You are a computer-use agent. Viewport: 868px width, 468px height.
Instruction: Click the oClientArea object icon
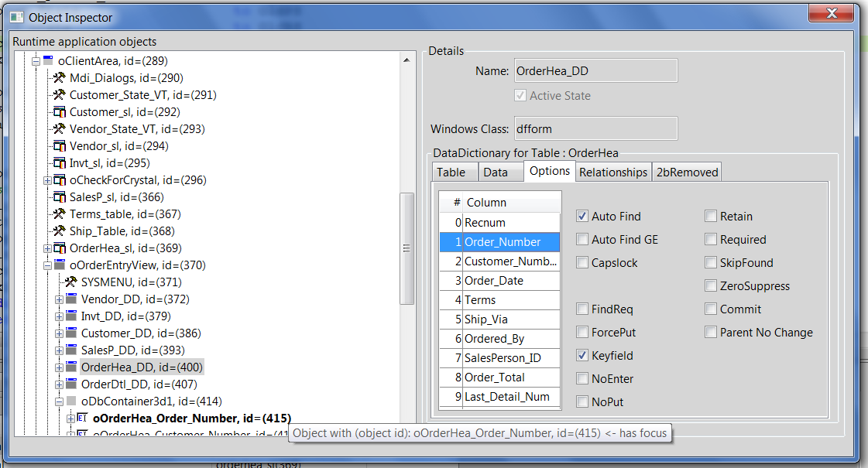click(47, 61)
